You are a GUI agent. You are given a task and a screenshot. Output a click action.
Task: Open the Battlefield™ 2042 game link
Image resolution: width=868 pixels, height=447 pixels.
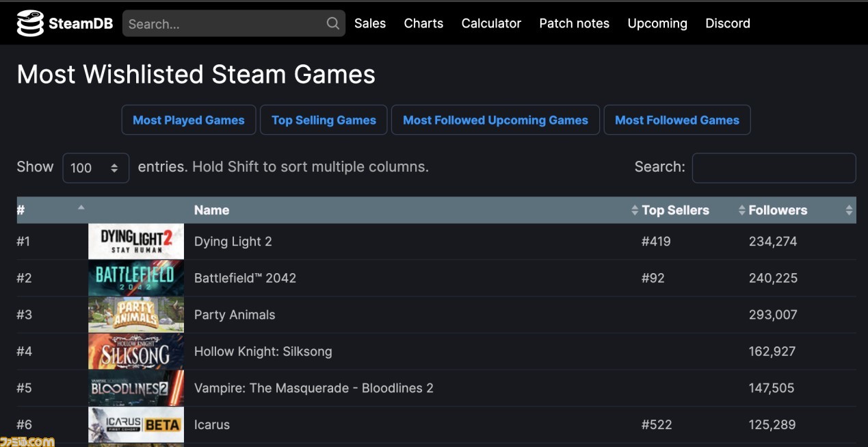click(x=245, y=278)
